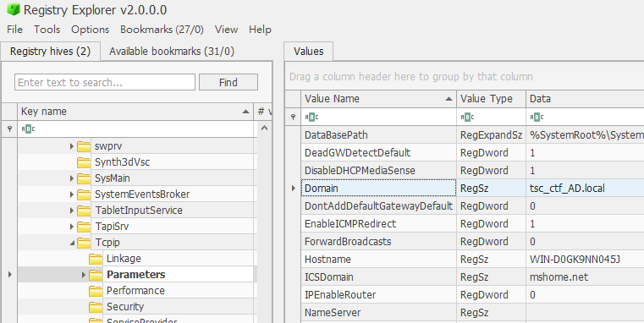This screenshot has height=323, width=644.
Task: Open the Tools menu
Action: tap(47, 30)
